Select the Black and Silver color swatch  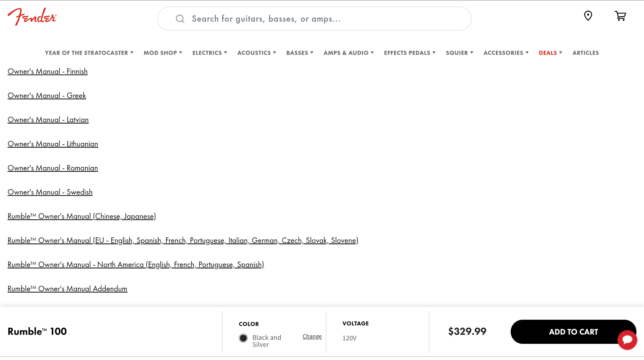pos(243,338)
